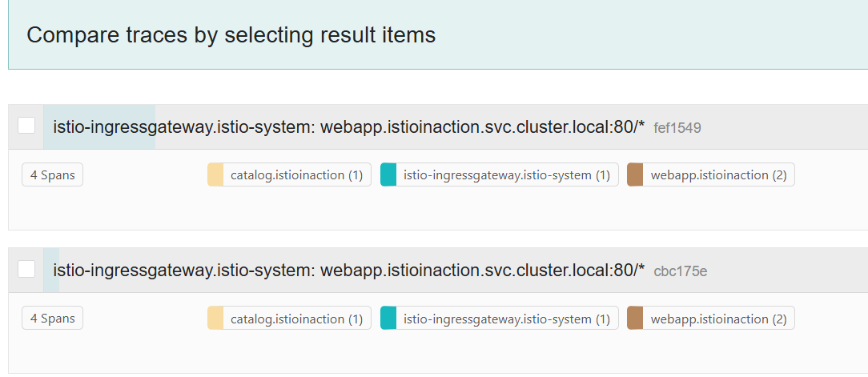
Task: Open the trace titled with ID cbc175e
Action: point(349,271)
